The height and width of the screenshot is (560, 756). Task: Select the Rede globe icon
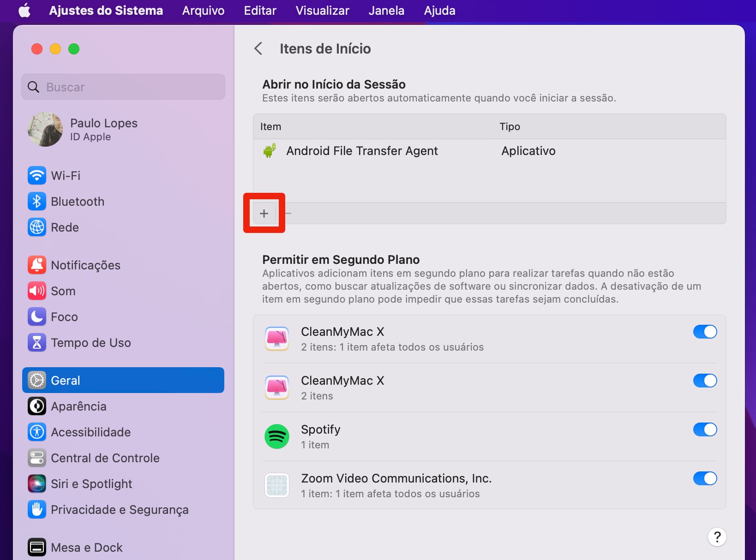coord(37,227)
